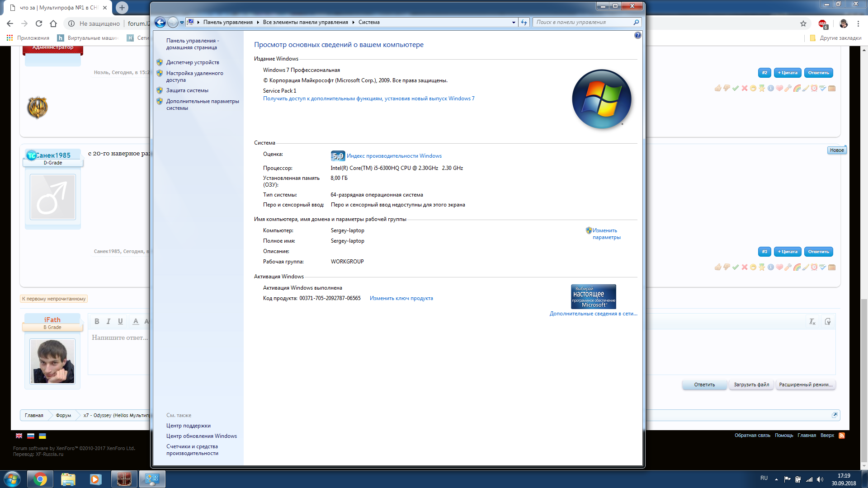The height and width of the screenshot is (488, 868).
Task: Open 'Центр обновления Windows' link
Action: (x=202, y=436)
